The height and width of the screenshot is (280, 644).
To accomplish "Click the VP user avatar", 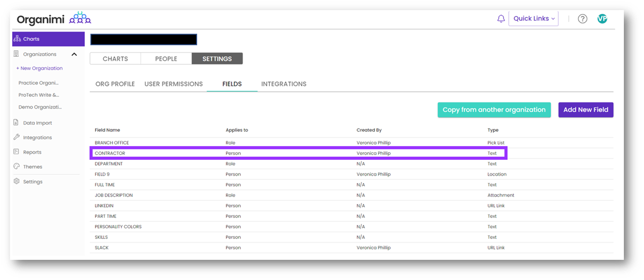I will (602, 19).
